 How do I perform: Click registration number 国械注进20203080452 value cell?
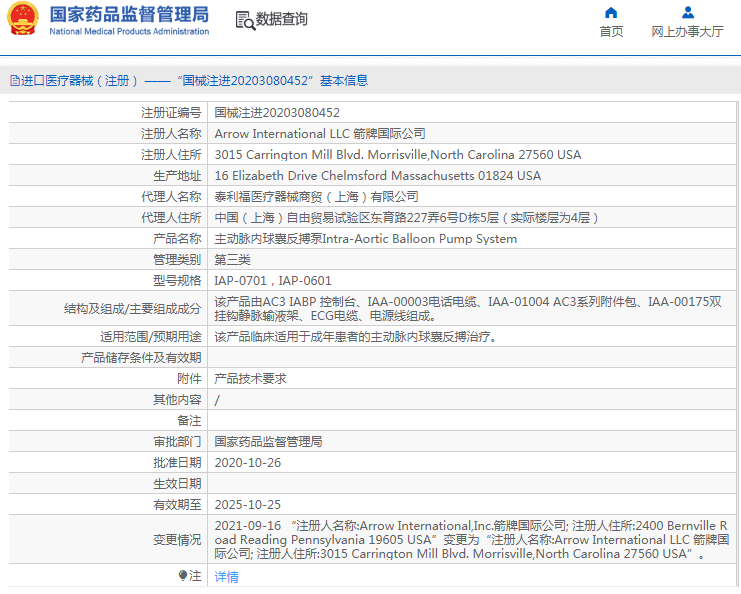tap(278, 113)
